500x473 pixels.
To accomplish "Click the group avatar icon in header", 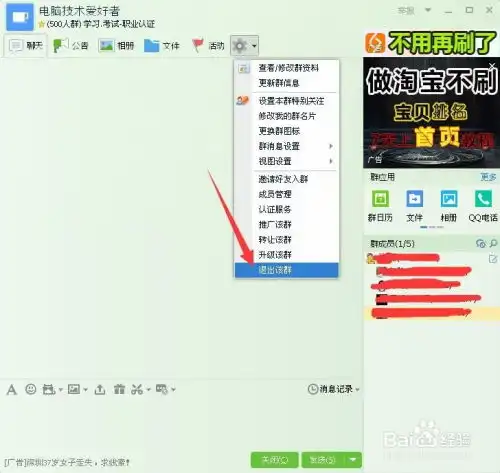I will (x=20, y=17).
